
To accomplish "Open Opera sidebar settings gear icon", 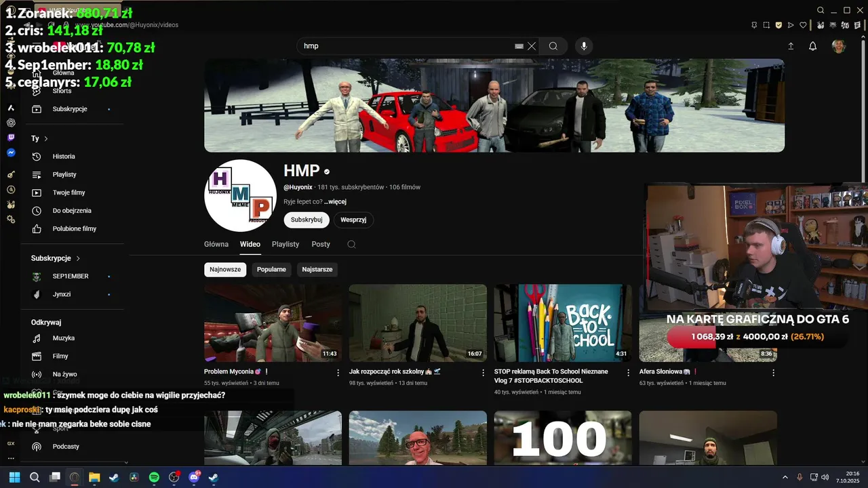I will tap(11, 220).
